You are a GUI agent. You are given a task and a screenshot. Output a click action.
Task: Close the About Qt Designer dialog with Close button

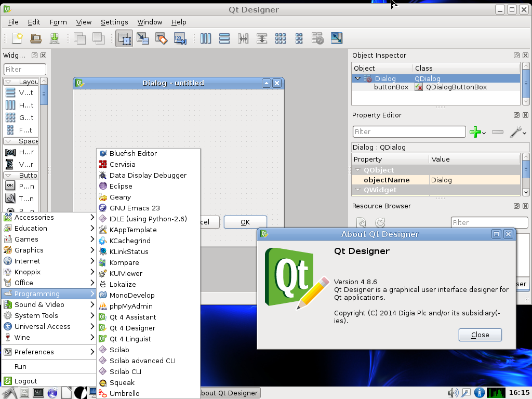point(480,335)
